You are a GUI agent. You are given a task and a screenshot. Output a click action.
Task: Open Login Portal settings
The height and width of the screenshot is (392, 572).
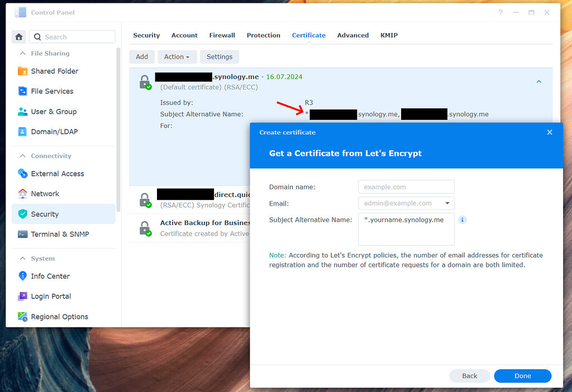click(50, 296)
